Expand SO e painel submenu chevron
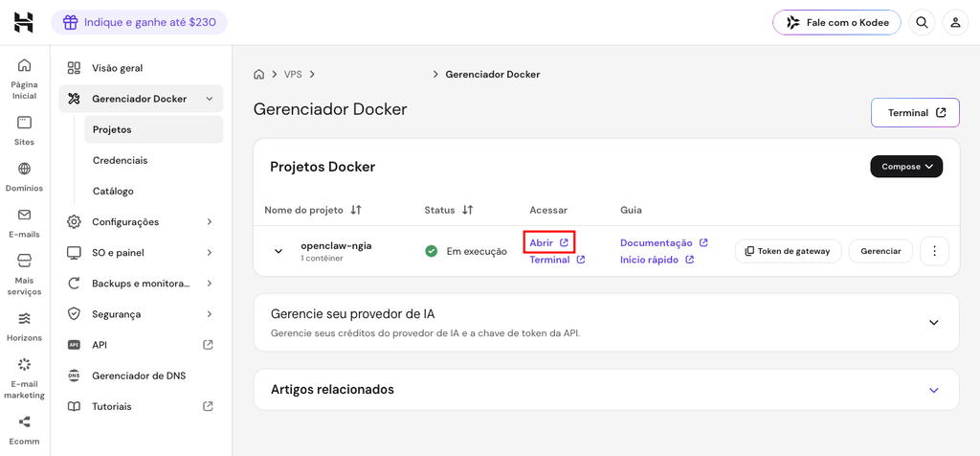Viewport: 980px width, 456px height. point(210,253)
